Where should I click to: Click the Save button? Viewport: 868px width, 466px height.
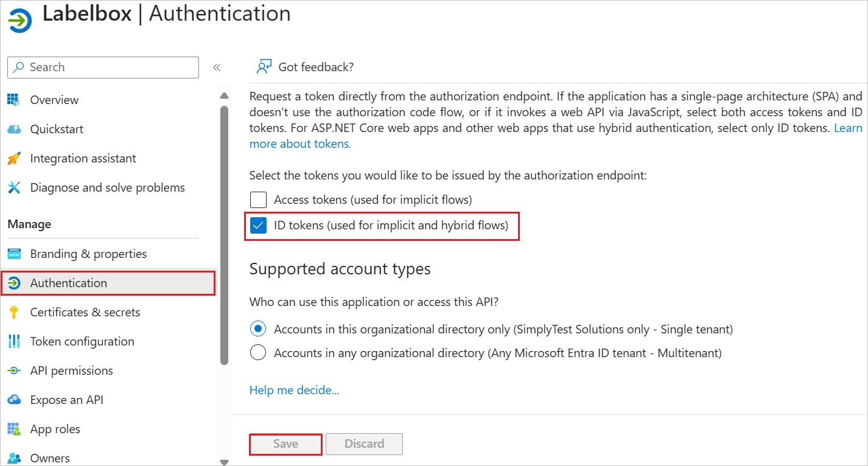285,444
